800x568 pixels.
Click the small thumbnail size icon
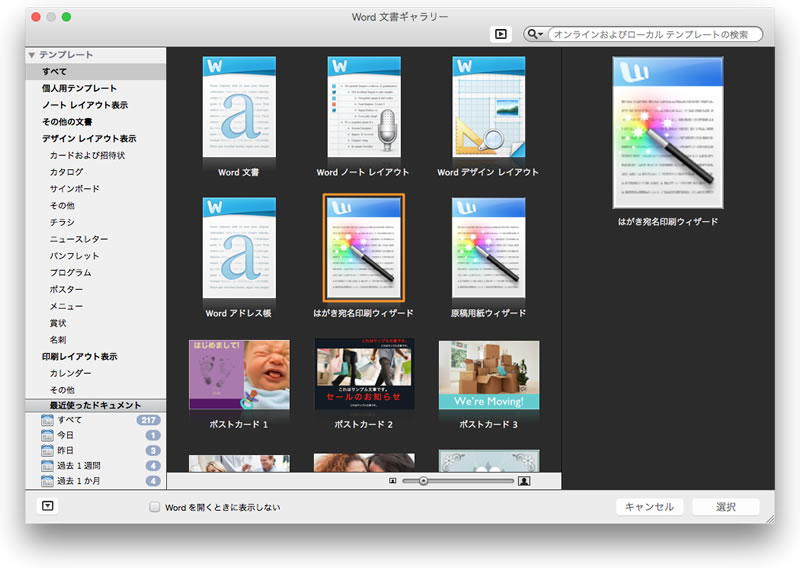(392, 481)
